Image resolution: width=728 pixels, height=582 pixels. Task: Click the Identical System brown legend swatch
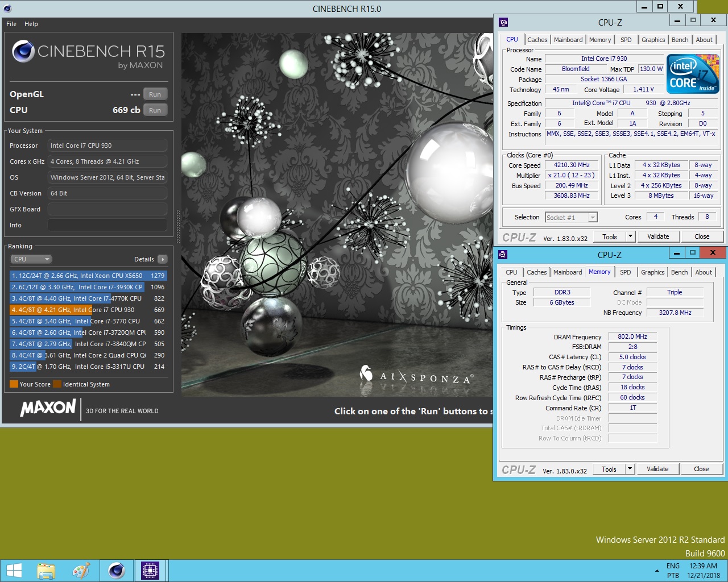57,384
